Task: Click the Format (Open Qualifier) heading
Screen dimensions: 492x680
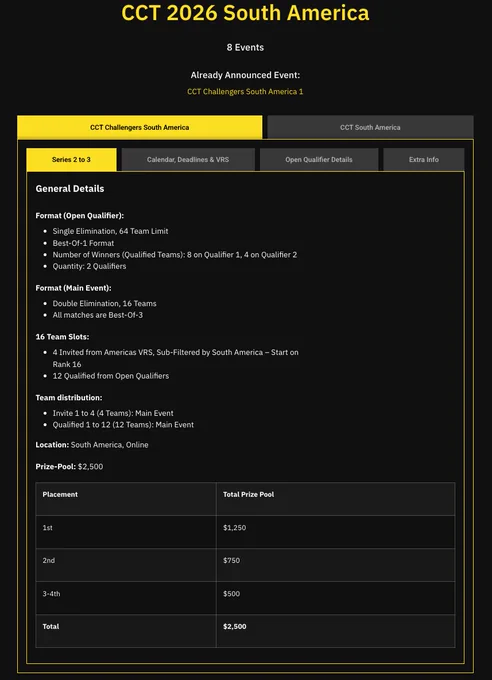Action: (x=79, y=216)
